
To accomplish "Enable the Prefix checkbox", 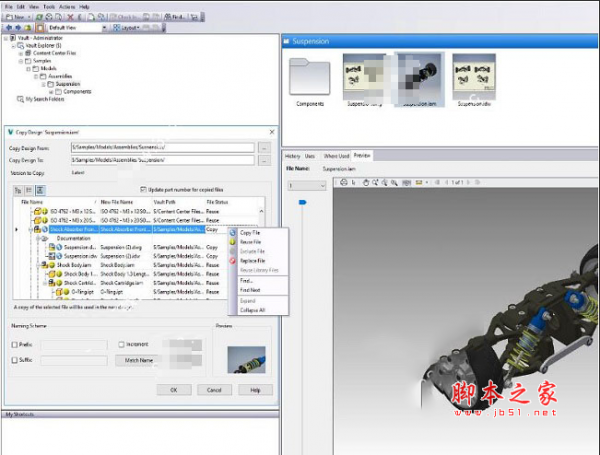I will (15, 345).
